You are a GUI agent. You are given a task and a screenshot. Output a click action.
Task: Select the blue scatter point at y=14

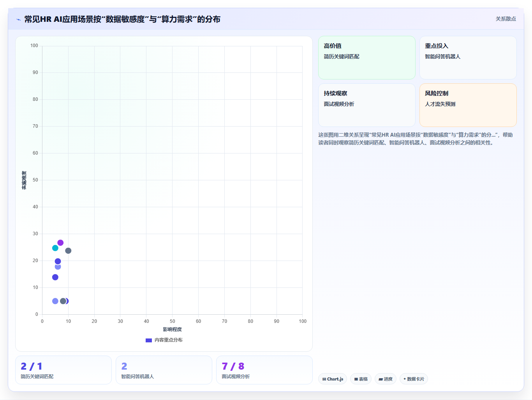click(x=55, y=277)
